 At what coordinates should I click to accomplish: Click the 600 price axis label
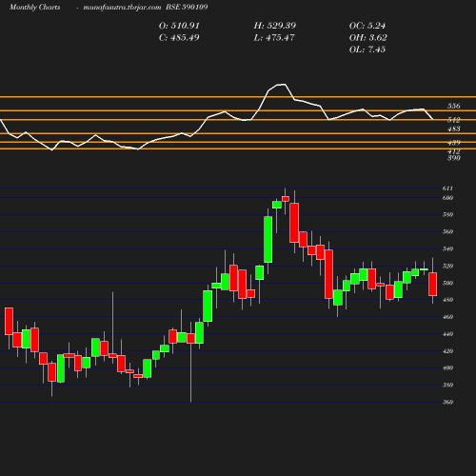[x=447, y=198]
